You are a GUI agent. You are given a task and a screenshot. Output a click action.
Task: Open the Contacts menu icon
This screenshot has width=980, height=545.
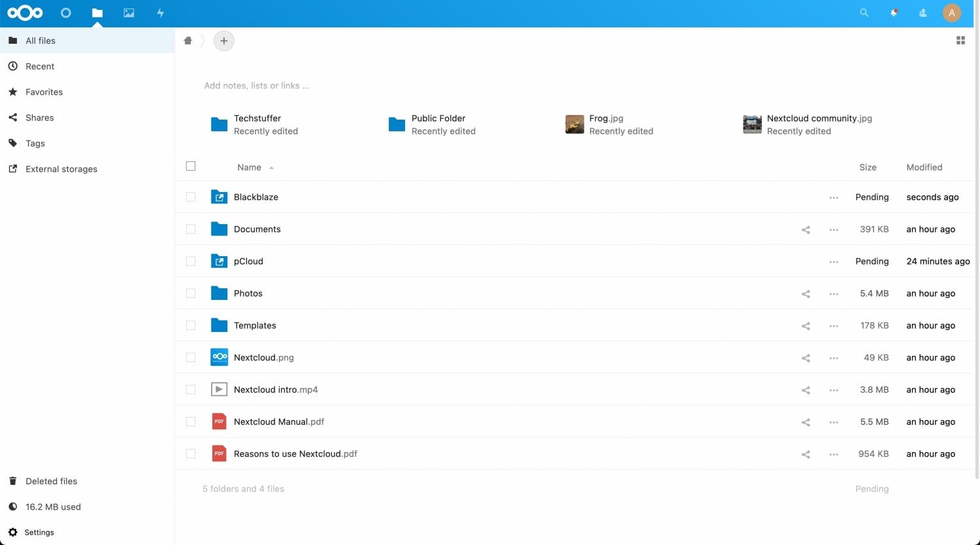(923, 13)
